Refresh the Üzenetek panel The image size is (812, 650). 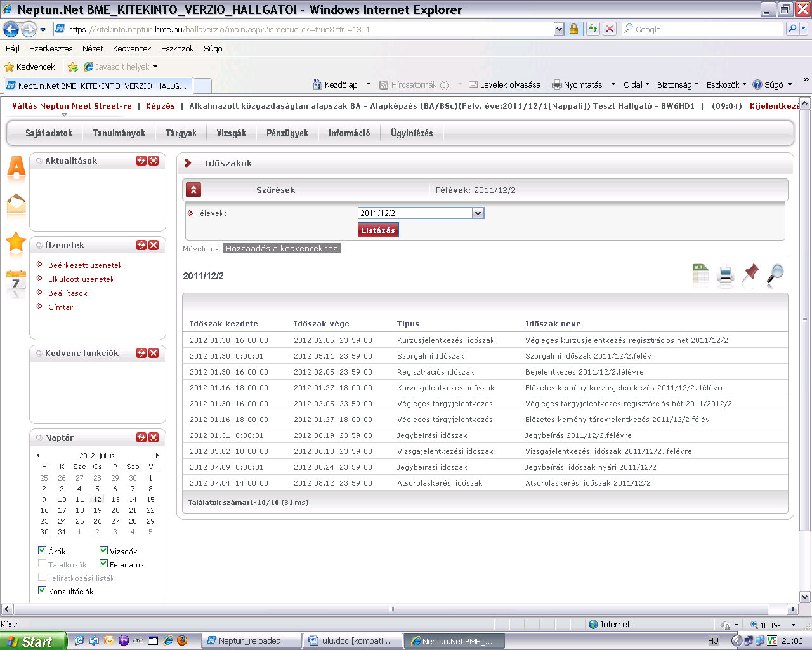(x=141, y=245)
